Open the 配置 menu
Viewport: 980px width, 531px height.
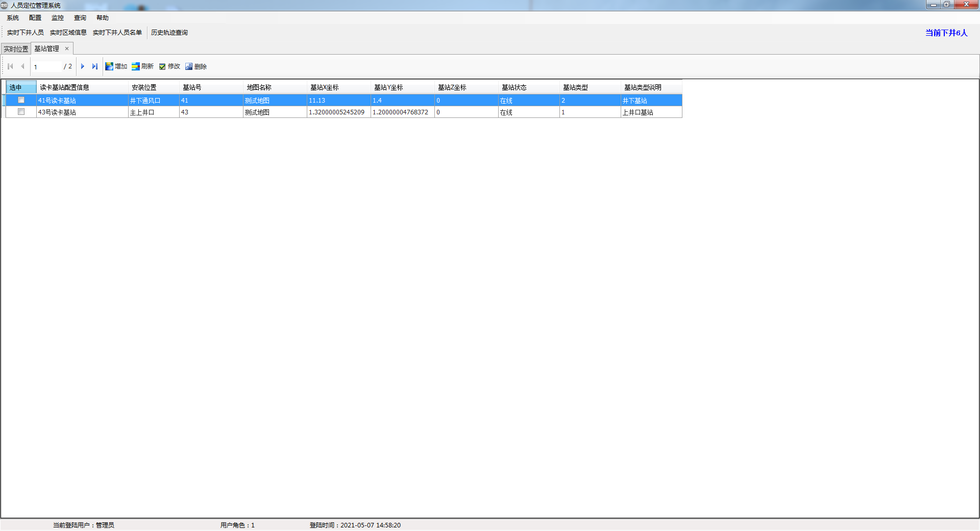[35, 18]
